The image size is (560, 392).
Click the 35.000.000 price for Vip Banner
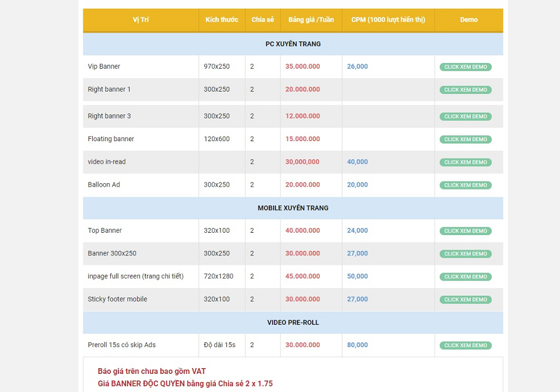(302, 66)
